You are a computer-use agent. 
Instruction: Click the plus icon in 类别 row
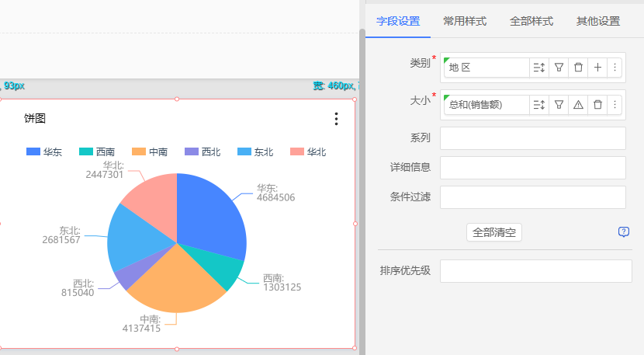[597, 68]
